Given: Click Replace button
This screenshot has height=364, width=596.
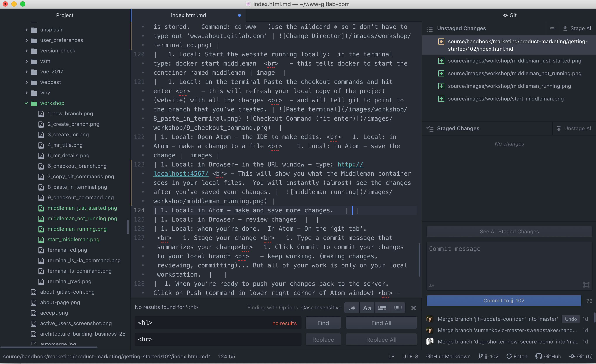Looking at the screenshot, I should coord(323,340).
